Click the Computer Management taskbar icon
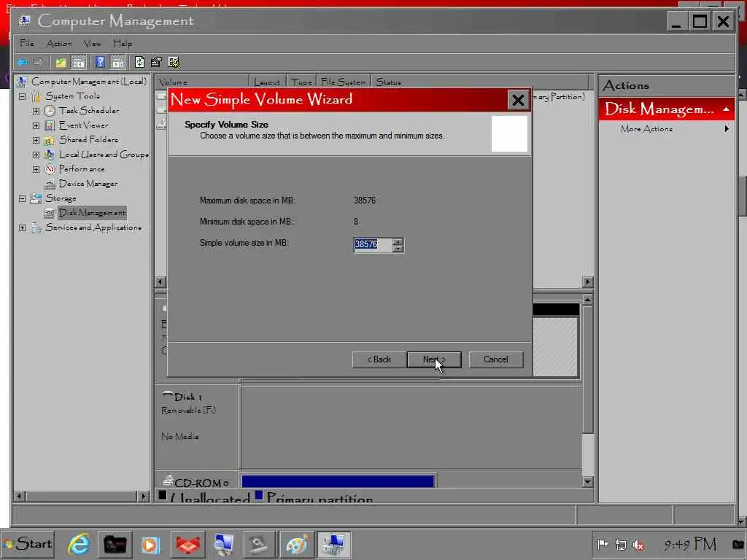This screenshot has height=560, width=747. pos(333,544)
